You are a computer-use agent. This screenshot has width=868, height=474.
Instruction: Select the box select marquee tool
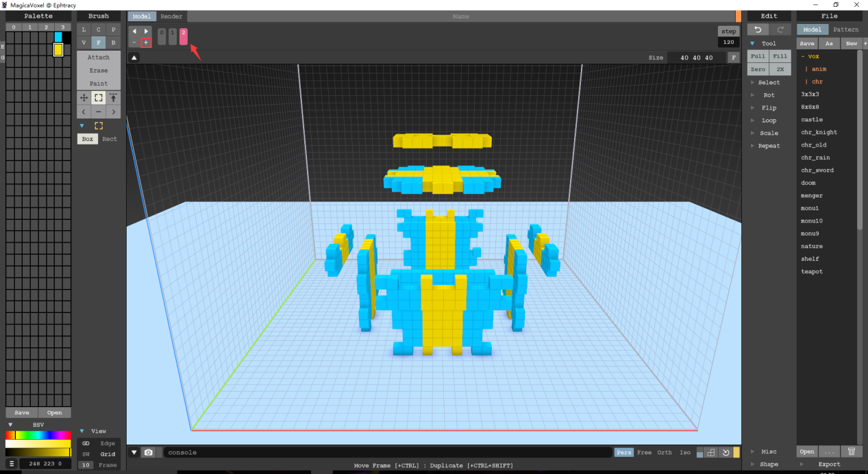pyautogui.click(x=99, y=98)
